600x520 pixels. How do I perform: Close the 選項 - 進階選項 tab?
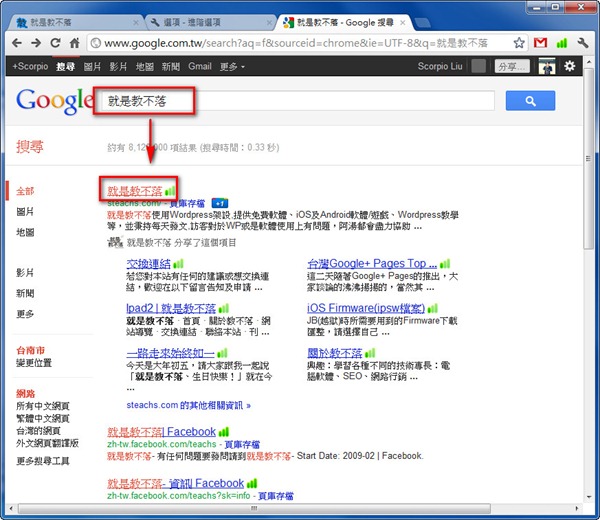coord(269,23)
